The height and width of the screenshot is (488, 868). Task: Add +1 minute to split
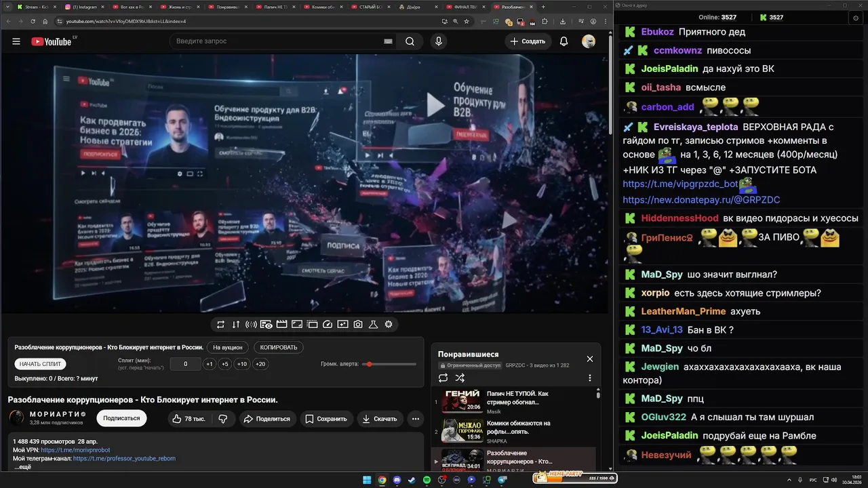click(210, 364)
